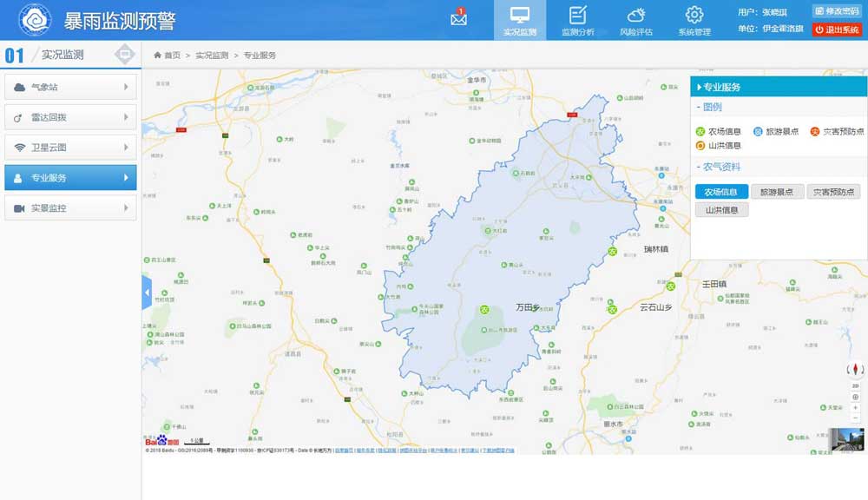Image resolution: width=868 pixels, height=500 pixels.
Task: Toggle the 旅游景点 data filter
Action: point(777,192)
